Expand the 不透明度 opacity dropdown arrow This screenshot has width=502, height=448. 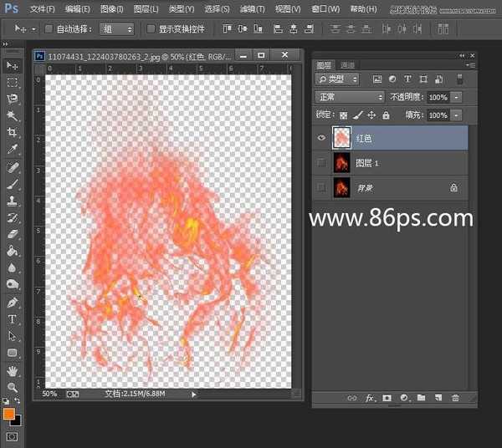[456, 97]
